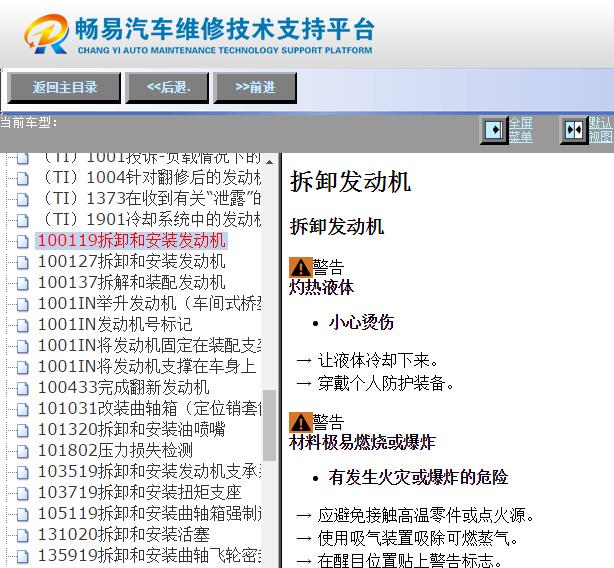The height and width of the screenshot is (568, 614).
Task: Click the document icon beside 103719拆卸和安装扭矩支座
Action: tap(23, 494)
